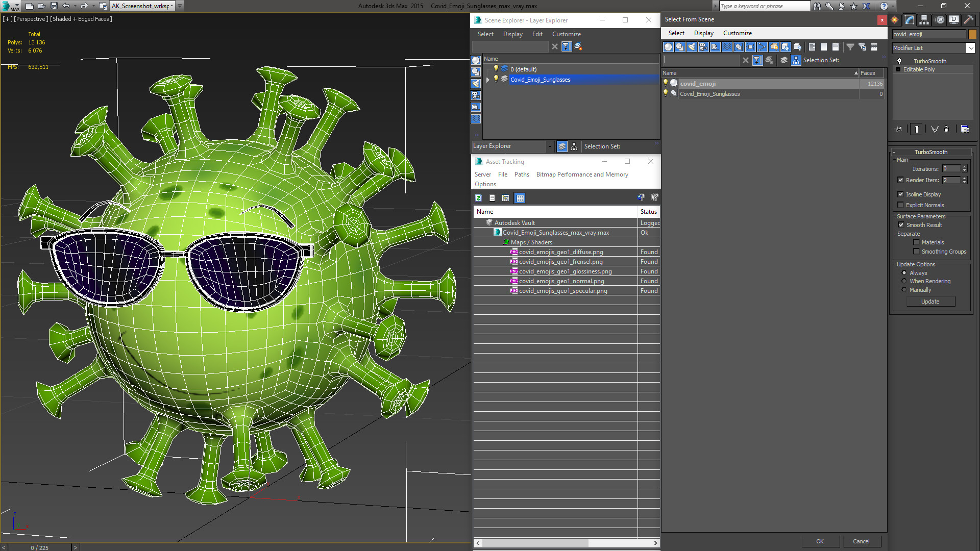Screen dimensions: 980x551
Task: Toggle Display Lights filter in Select From Scene
Action: click(692, 47)
